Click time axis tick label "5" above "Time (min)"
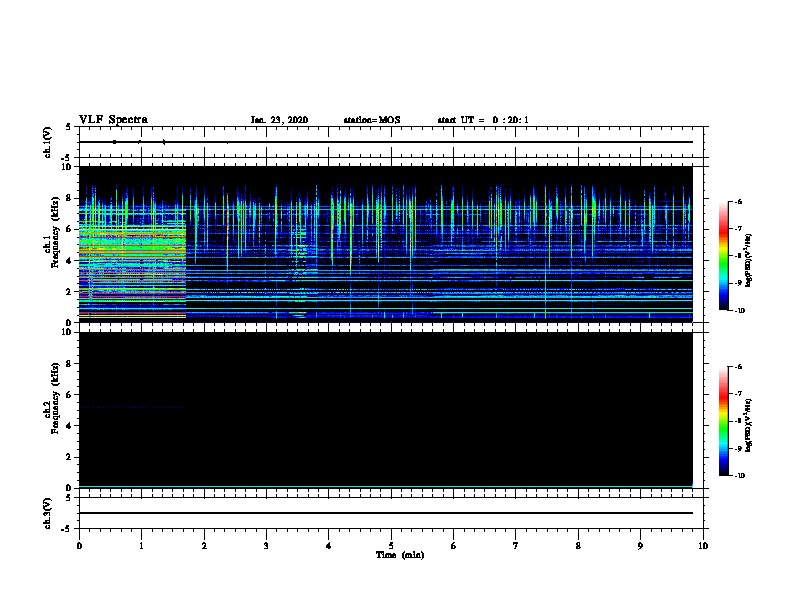Screen dimensions: 792x612 [391, 545]
